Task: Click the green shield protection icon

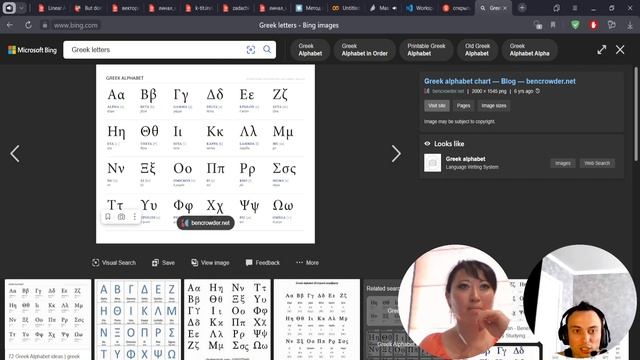Action: 575,25
